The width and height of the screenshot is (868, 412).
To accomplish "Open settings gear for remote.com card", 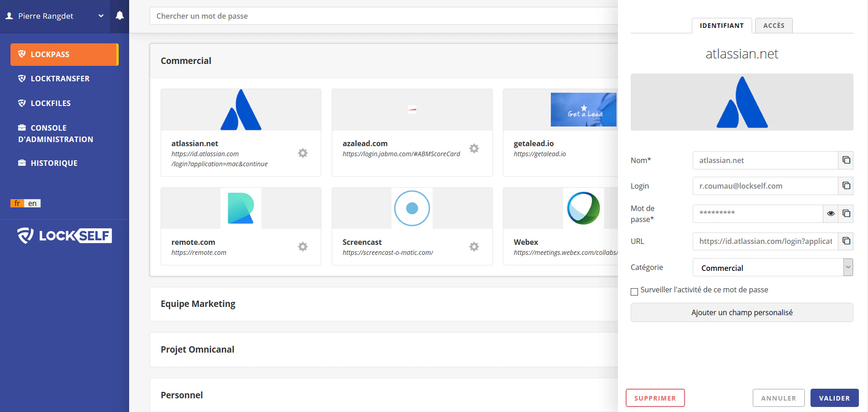I will [x=303, y=247].
